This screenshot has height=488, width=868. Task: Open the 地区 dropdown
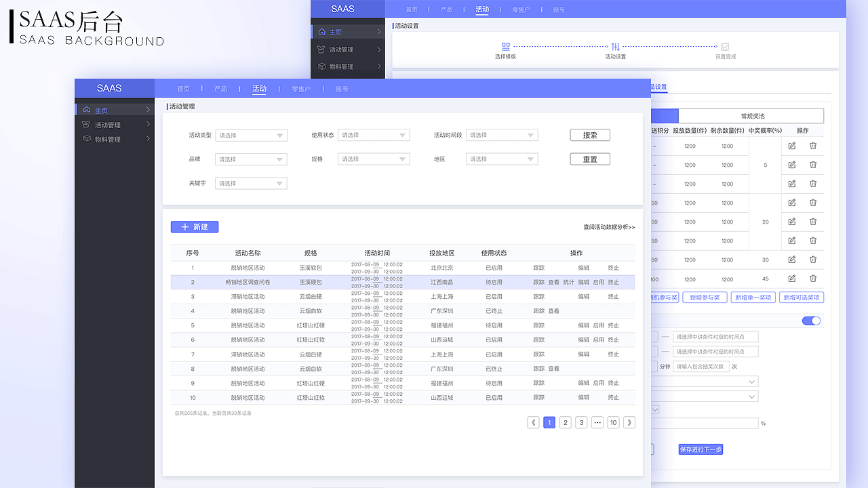click(x=502, y=159)
